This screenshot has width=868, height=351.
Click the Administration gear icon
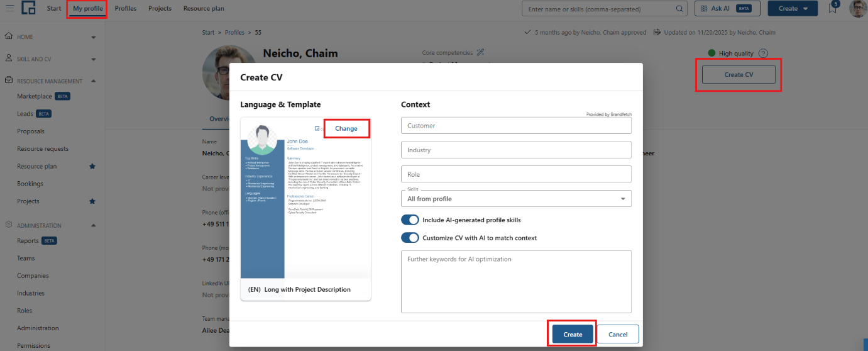click(x=9, y=225)
